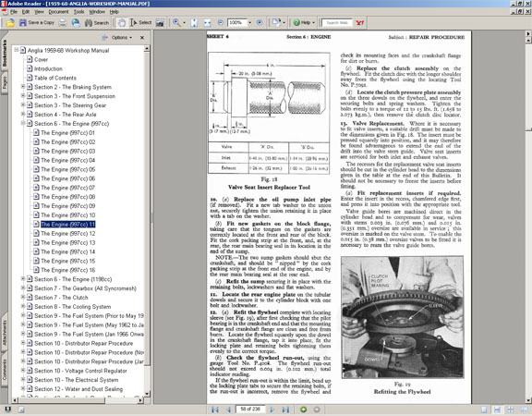The width and height of the screenshot is (532, 416).
Task: Expand Section 8 - The Cooling System
Action: point(23,306)
